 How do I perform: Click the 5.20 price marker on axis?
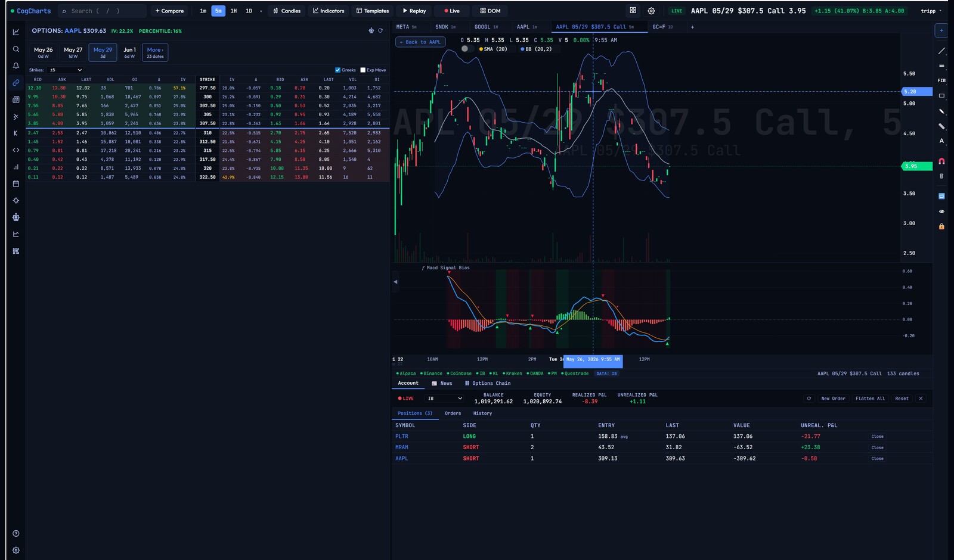coord(916,92)
